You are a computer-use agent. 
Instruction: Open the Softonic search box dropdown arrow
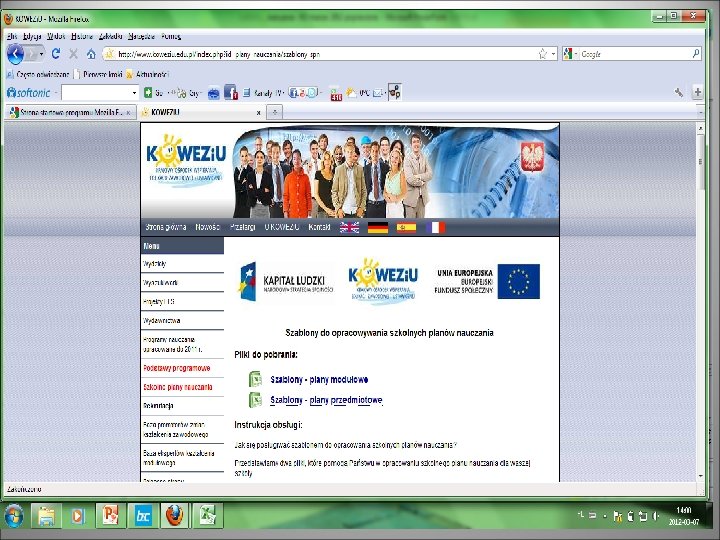pyautogui.click(x=134, y=93)
